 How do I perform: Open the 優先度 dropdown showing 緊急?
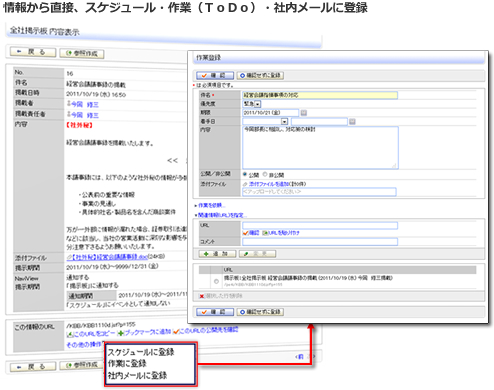coord(252,104)
